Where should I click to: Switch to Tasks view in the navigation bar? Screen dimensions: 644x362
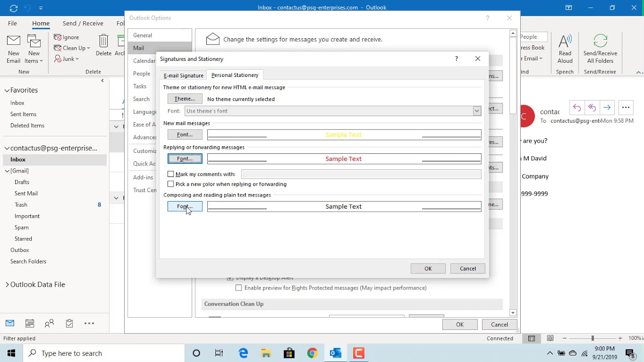[x=69, y=323]
